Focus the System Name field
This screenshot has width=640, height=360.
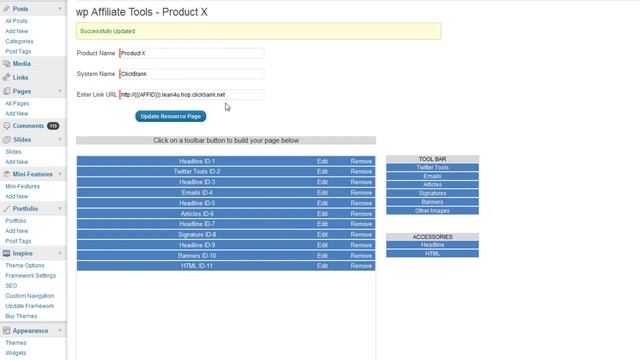click(x=192, y=74)
